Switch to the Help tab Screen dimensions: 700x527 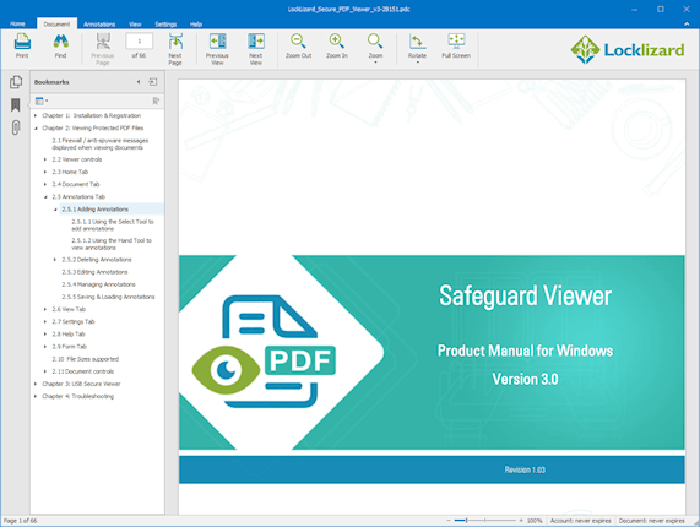(196, 24)
